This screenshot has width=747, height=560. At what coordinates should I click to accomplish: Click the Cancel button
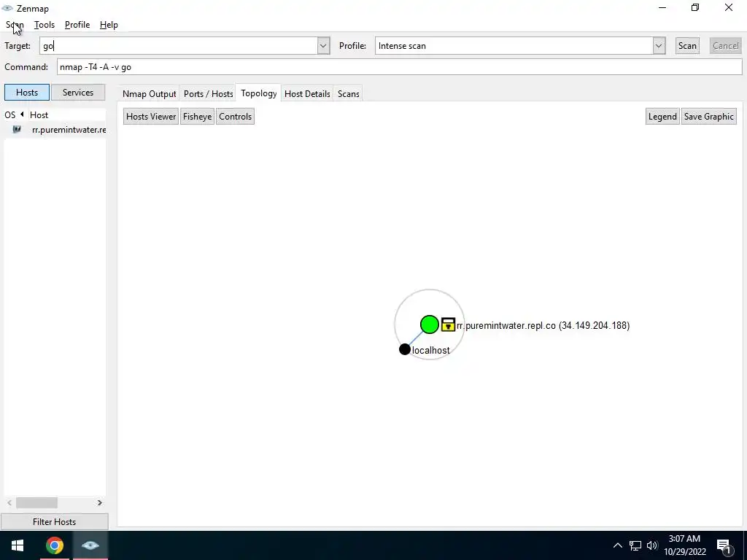click(726, 46)
